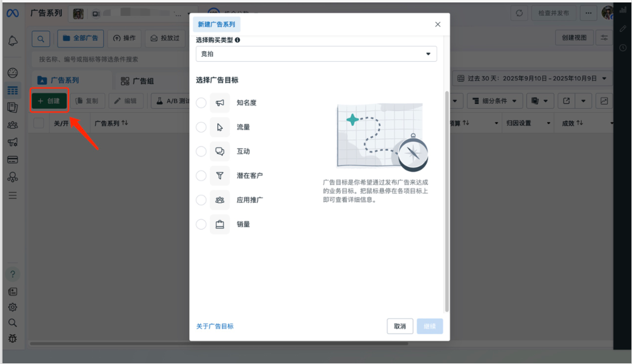The width and height of the screenshot is (632, 364).
Task: Choose the 流量 objective radio button
Action: click(202, 127)
